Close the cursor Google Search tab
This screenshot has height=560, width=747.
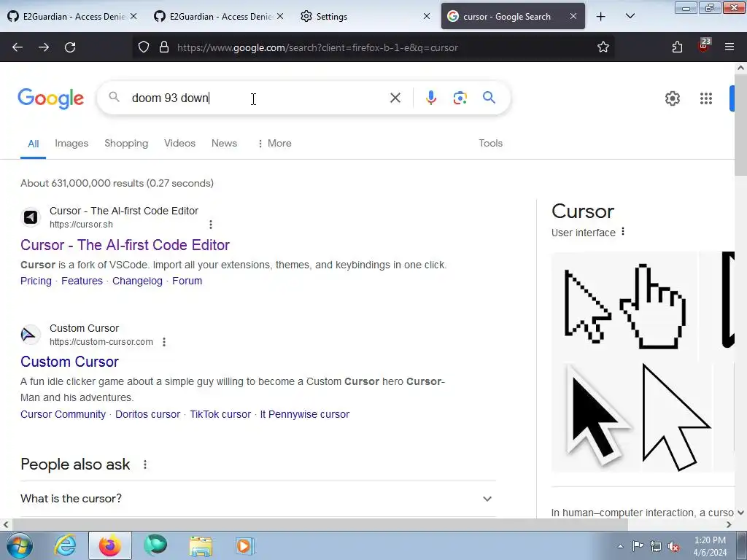573,16
